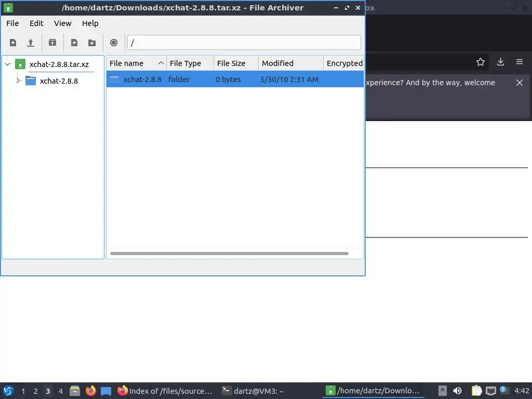Viewport: 532px width, 399px height.
Task: Click the Stop operation round icon
Action: coord(114,43)
